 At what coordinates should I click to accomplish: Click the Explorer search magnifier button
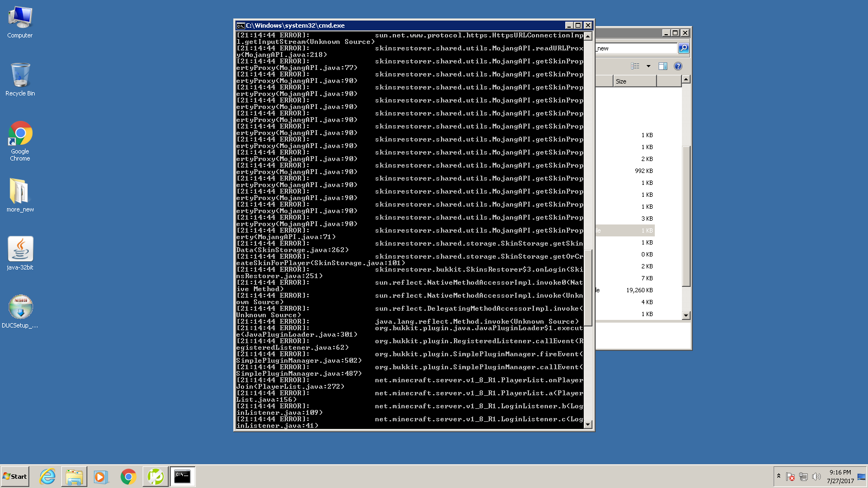pyautogui.click(x=684, y=48)
